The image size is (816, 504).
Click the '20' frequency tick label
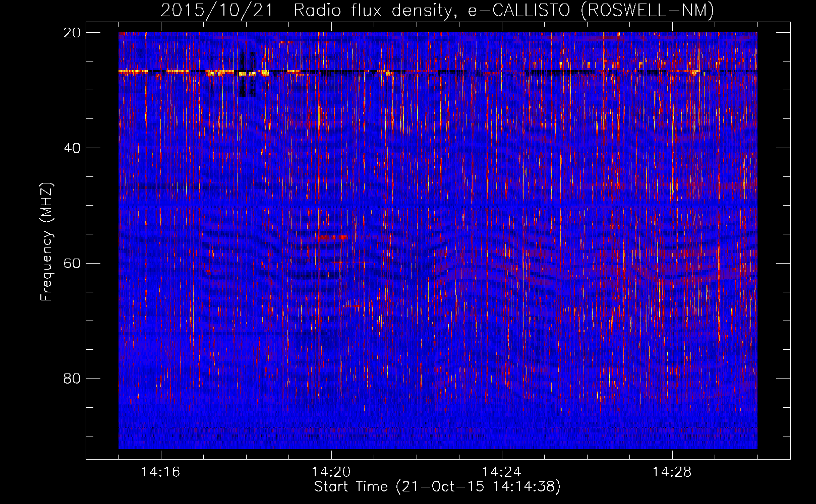[x=72, y=33]
